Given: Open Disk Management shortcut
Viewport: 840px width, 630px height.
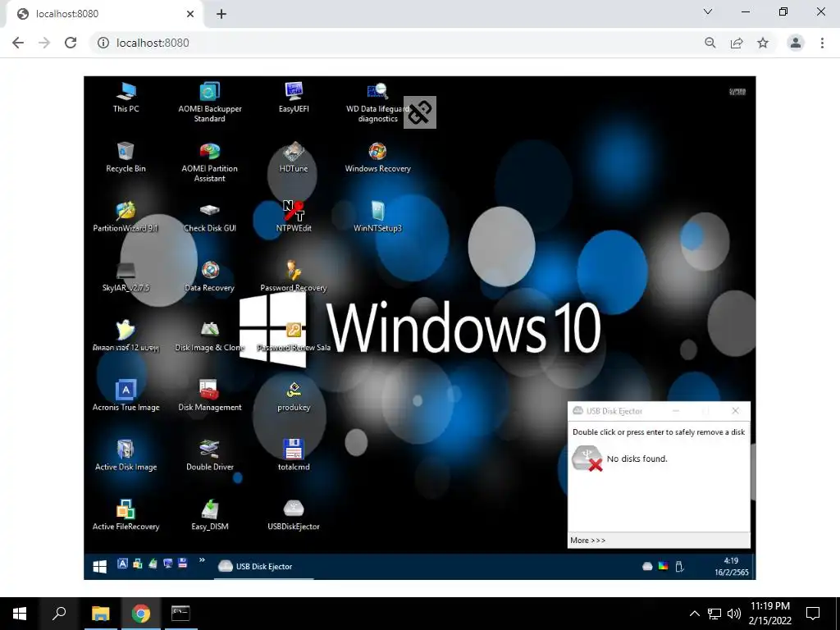Looking at the screenshot, I should click(x=209, y=396).
